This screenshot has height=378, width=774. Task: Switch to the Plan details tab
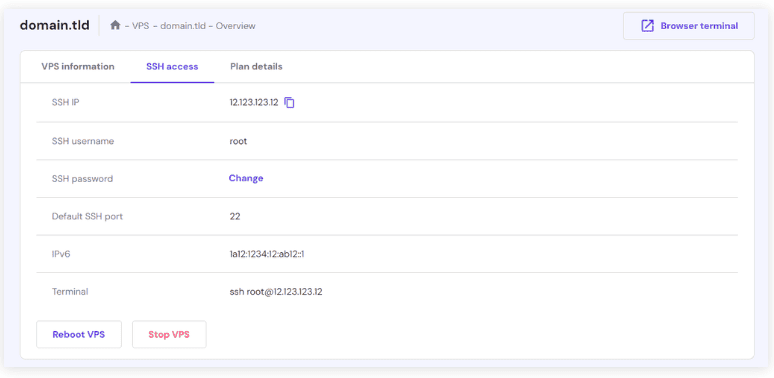tap(256, 67)
